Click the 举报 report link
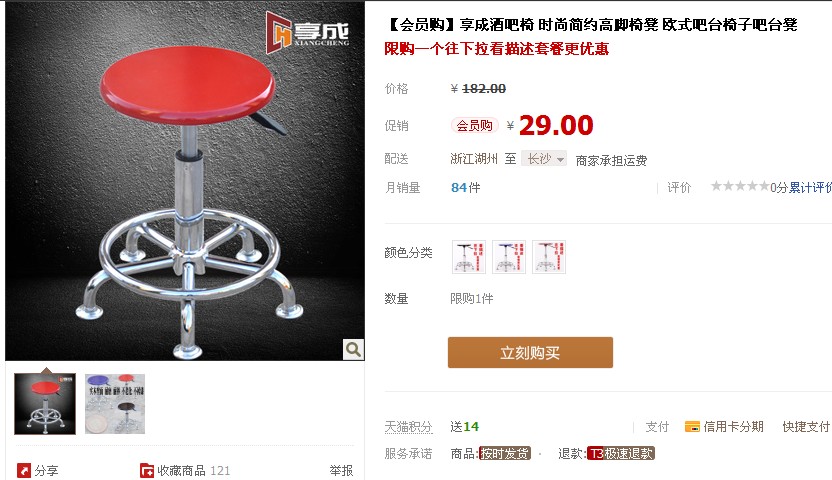 coord(341,470)
